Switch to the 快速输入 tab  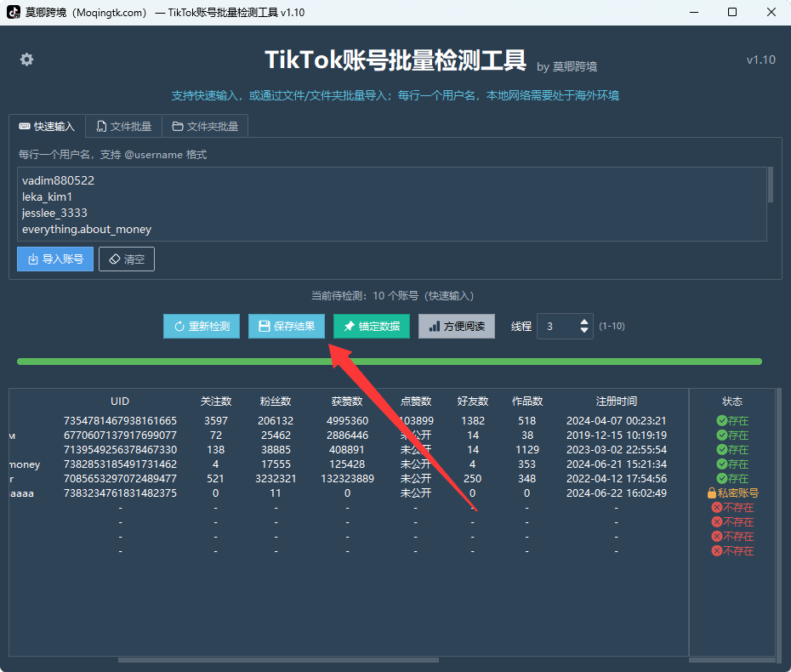coord(47,126)
